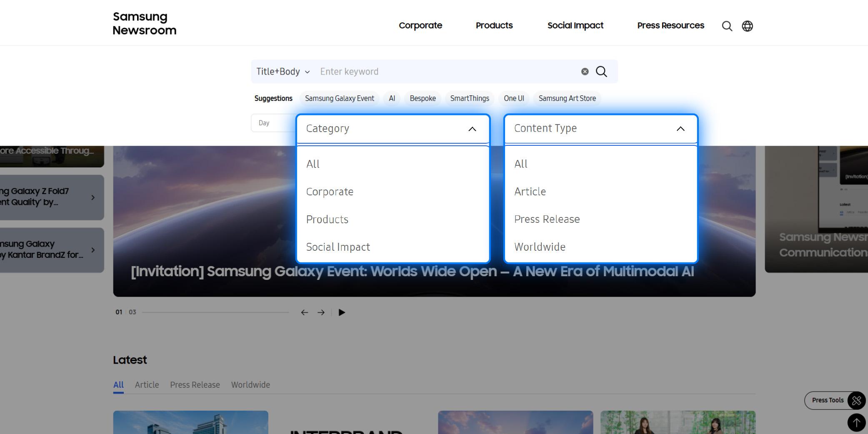Viewport: 868px width, 434px height.
Task: Click the Samsung Galaxy Event suggestion chip
Action: (x=339, y=98)
